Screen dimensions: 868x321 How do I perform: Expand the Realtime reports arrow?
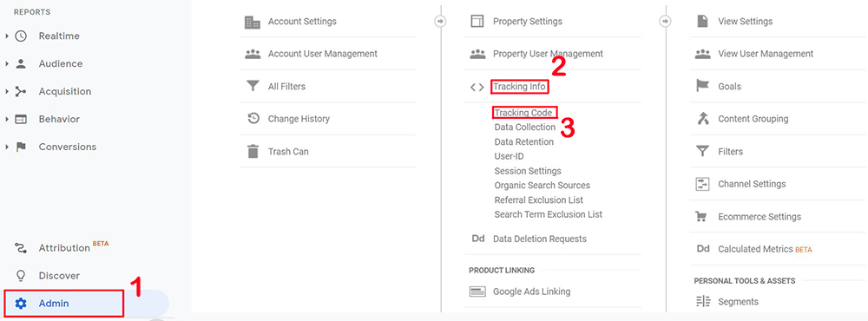pos(7,36)
